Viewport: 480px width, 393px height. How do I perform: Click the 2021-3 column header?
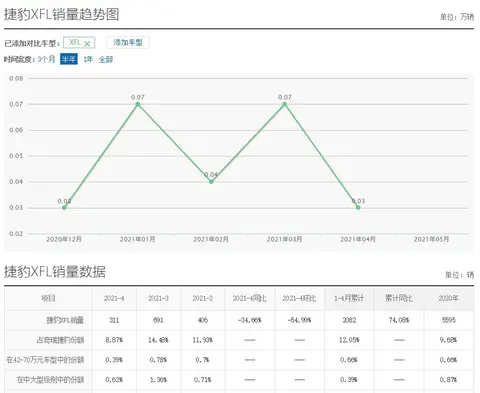tap(158, 298)
